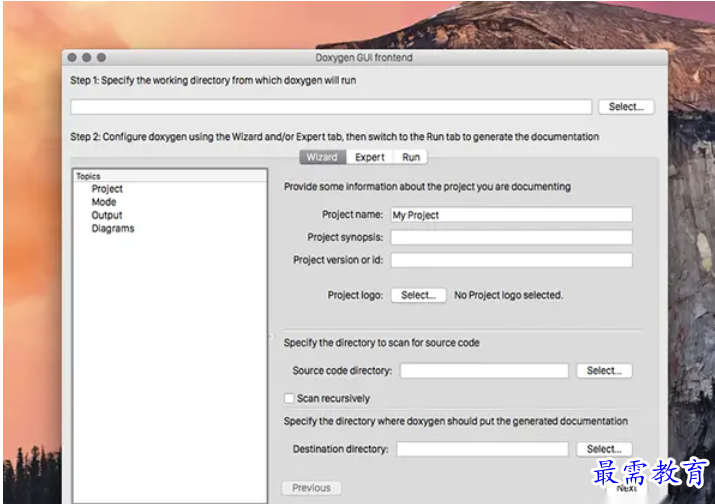Viewport: 715px width, 504px height.
Task: Click the 'Doxygen GUI frontend' window title
Action: click(364, 57)
